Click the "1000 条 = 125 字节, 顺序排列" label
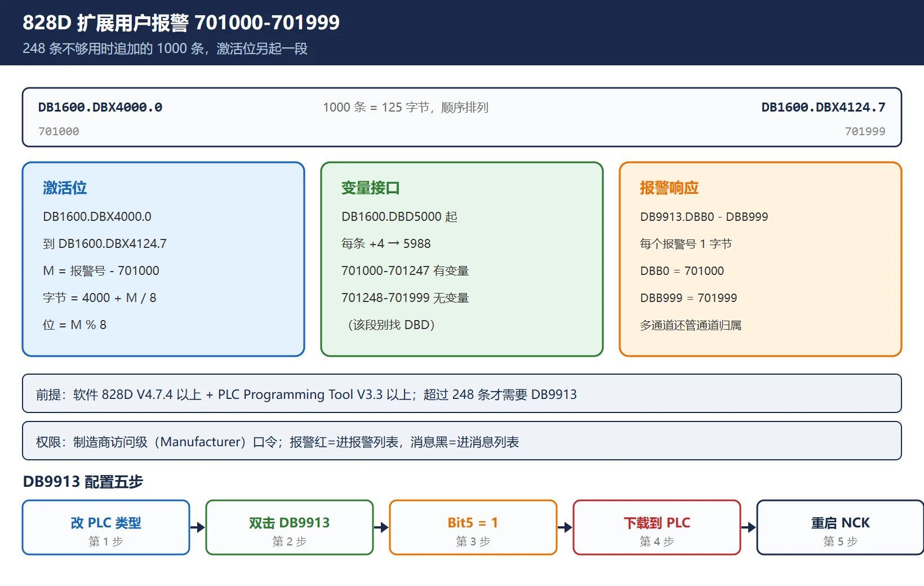Viewport: 924px width, 586px height. click(x=406, y=107)
